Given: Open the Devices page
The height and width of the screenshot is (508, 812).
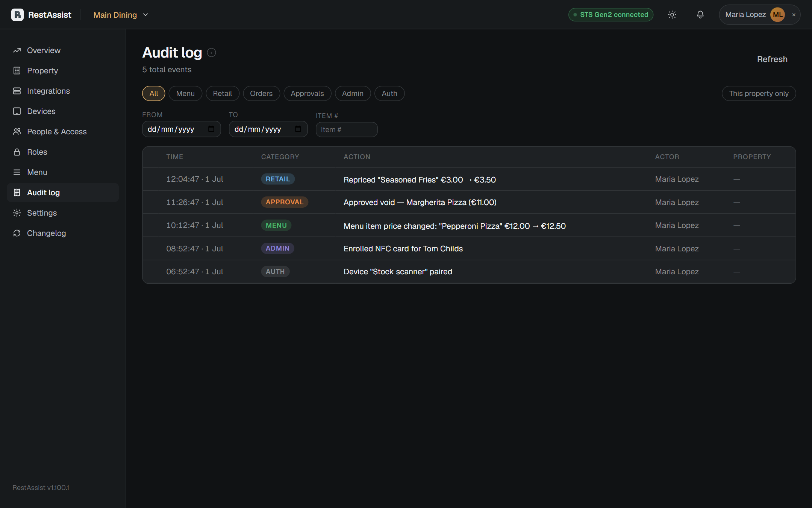Looking at the screenshot, I should click(63, 111).
